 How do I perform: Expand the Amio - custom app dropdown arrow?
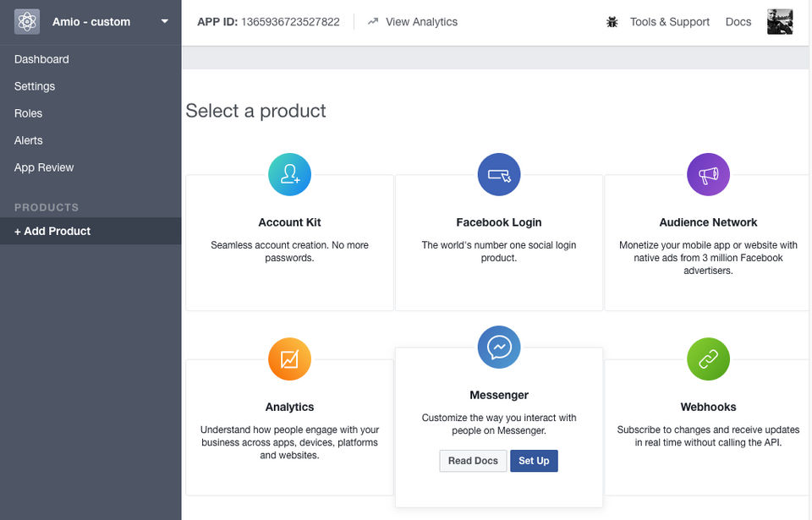tap(165, 22)
